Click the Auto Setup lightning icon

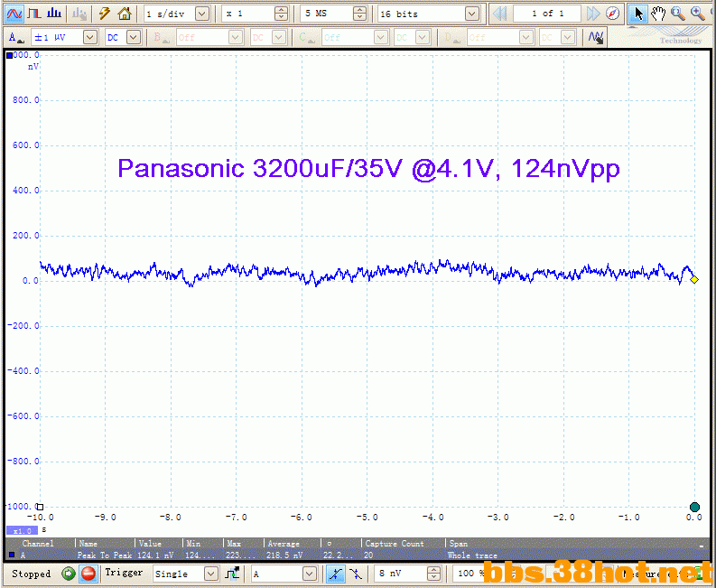click(x=105, y=14)
